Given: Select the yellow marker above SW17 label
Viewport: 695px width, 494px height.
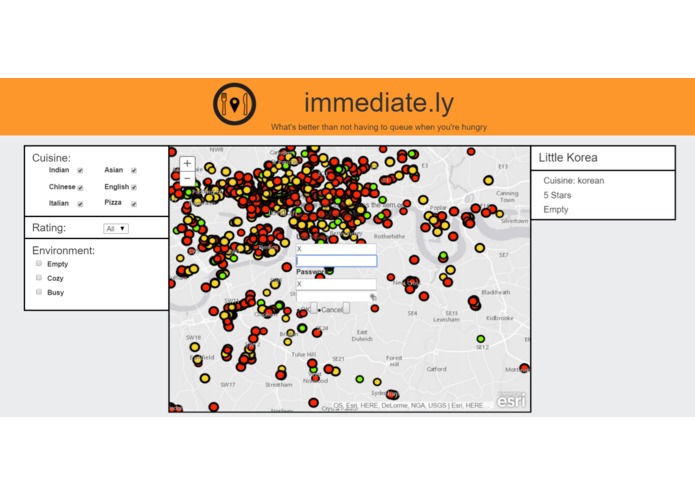Looking at the screenshot, I should 205,378.
